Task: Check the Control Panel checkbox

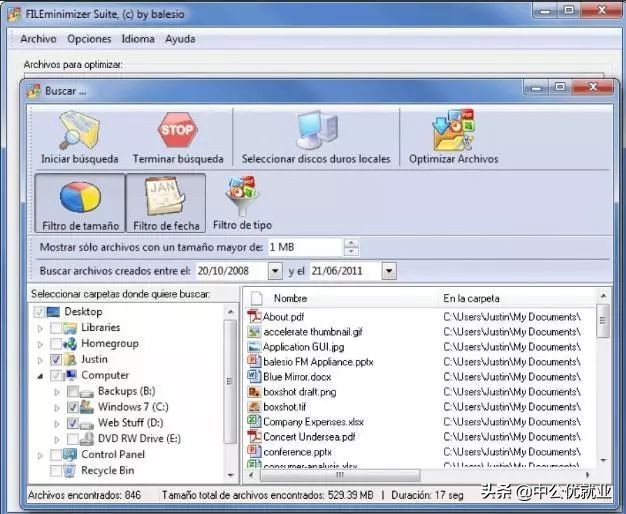Action: (56, 454)
